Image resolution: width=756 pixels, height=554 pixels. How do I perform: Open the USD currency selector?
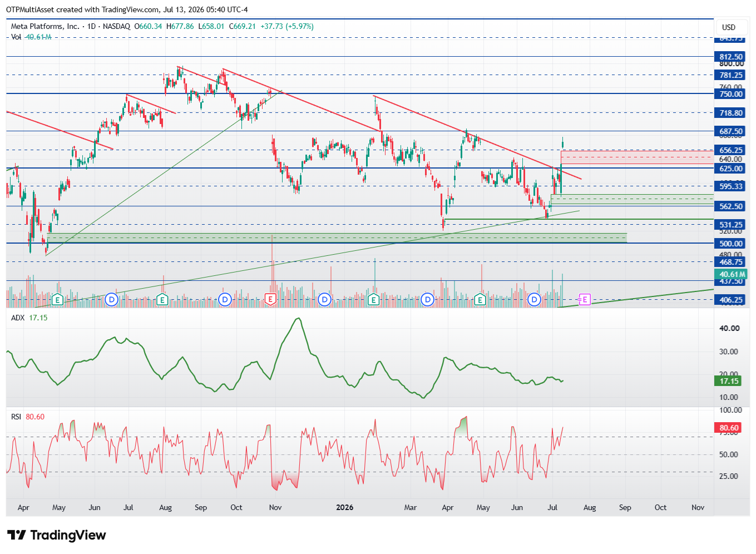pyautogui.click(x=728, y=27)
